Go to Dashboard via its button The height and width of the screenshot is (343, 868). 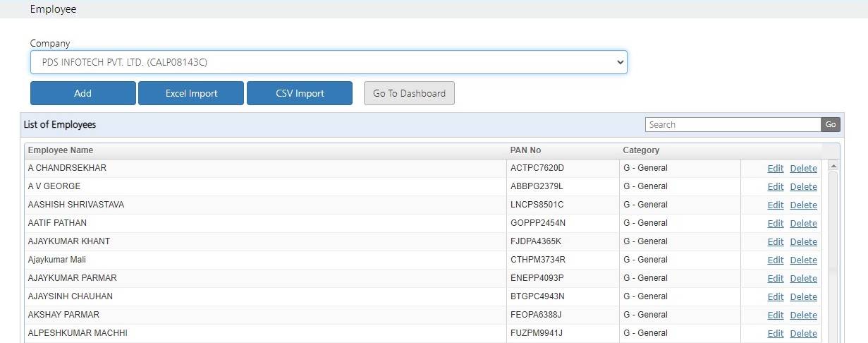[x=409, y=93]
